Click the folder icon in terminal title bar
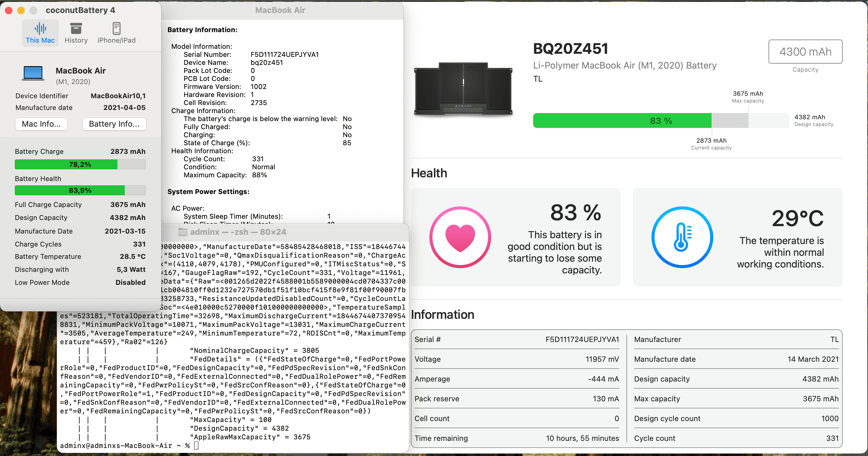 click(x=183, y=232)
